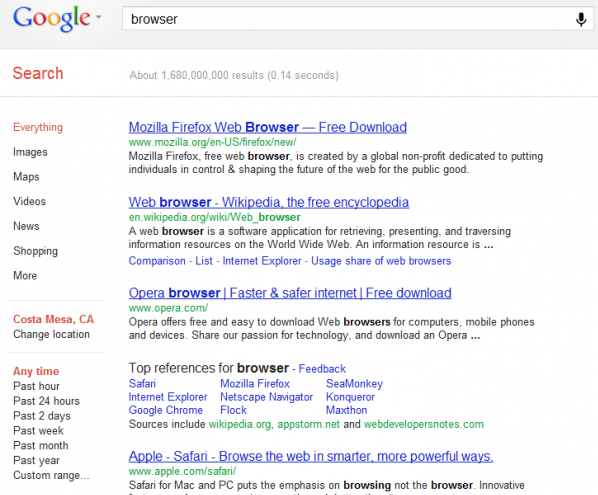Switch to News results
This screenshot has height=495, width=598.
point(26,226)
